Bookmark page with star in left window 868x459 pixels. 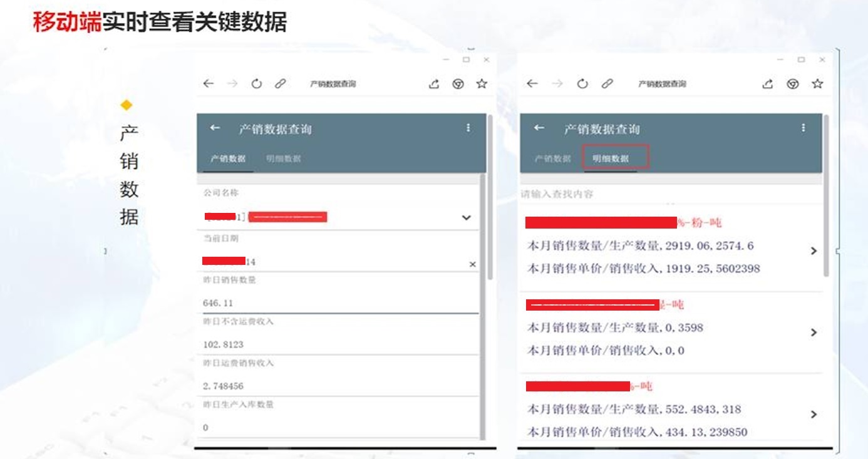(481, 84)
